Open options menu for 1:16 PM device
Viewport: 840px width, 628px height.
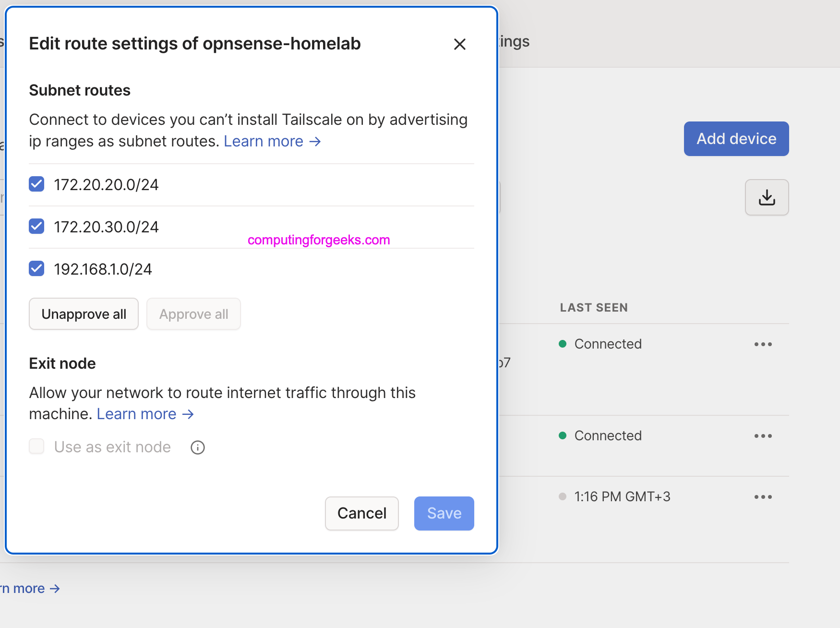[763, 497]
